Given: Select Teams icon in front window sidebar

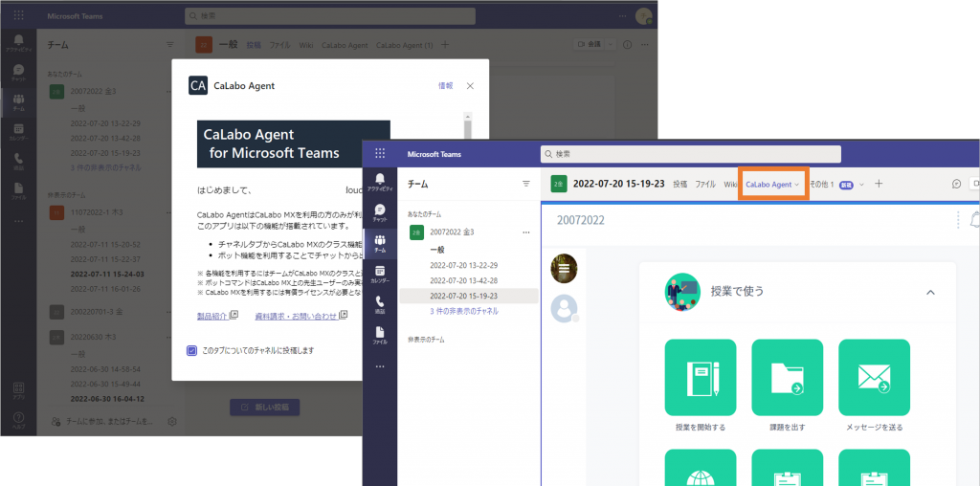Looking at the screenshot, I should coord(380,243).
